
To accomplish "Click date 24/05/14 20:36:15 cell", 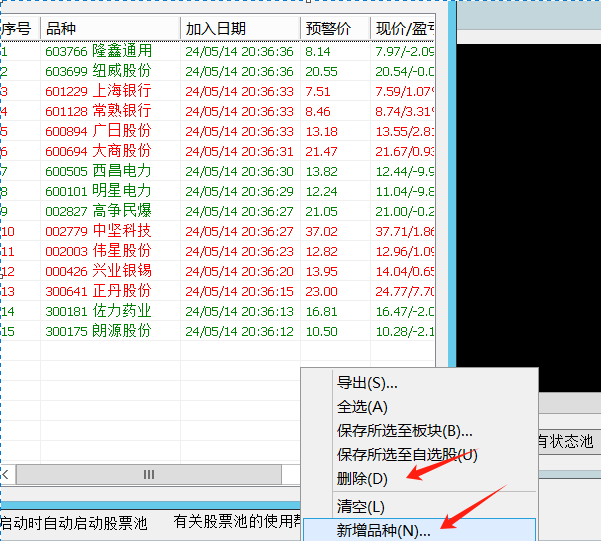I will (239, 291).
